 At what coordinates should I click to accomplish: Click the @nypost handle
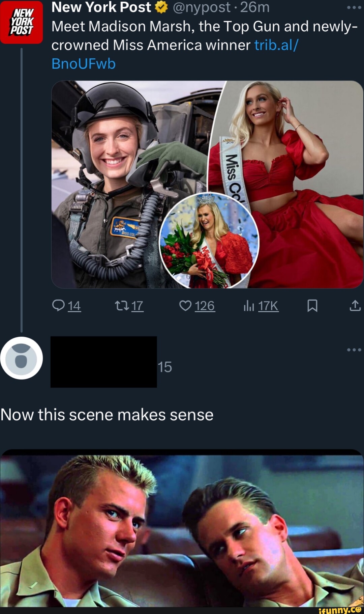[x=201, y=7]
